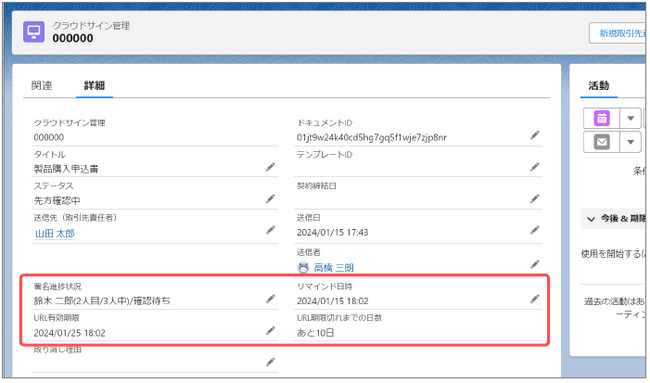This screenshot has height=383, width=650.
Task: Edit the URL有効期限 field with pencil
Action: (271, 331)
